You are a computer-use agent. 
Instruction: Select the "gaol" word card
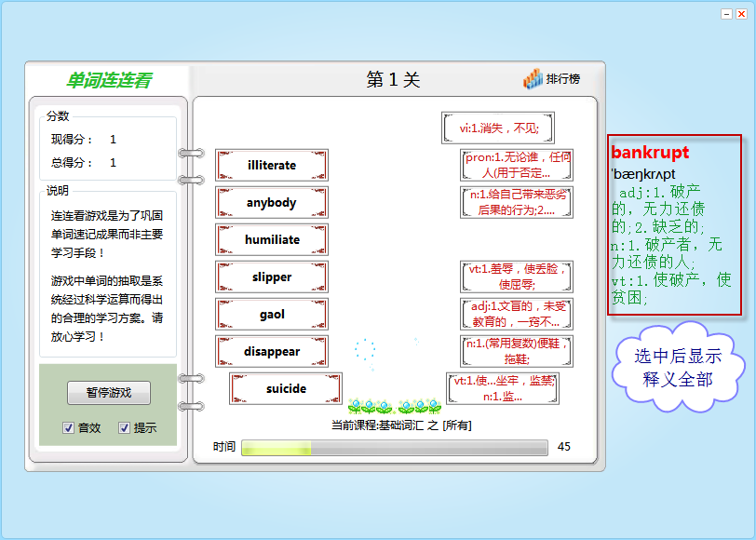coord(272,315)
